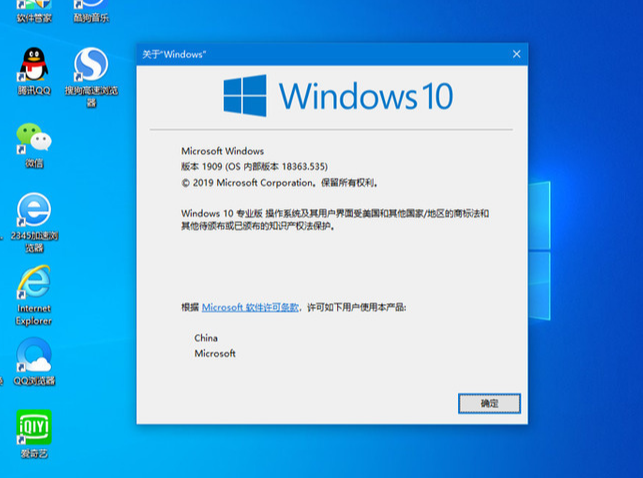Screen dimensions: 643x478
Task: Click the 'Microsoft Windows' heading text
Action: pos(222,151)
